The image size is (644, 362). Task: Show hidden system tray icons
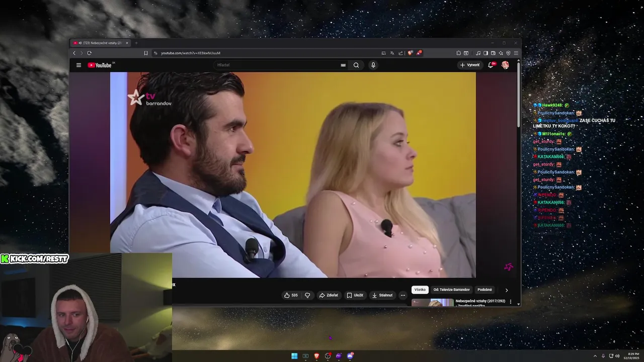click(x=595, y=356)
